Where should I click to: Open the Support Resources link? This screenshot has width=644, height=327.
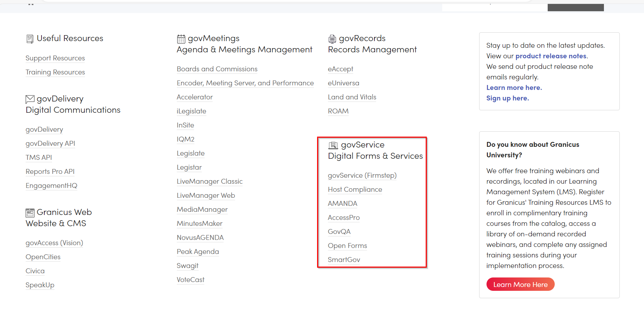(x=55, y=58)
